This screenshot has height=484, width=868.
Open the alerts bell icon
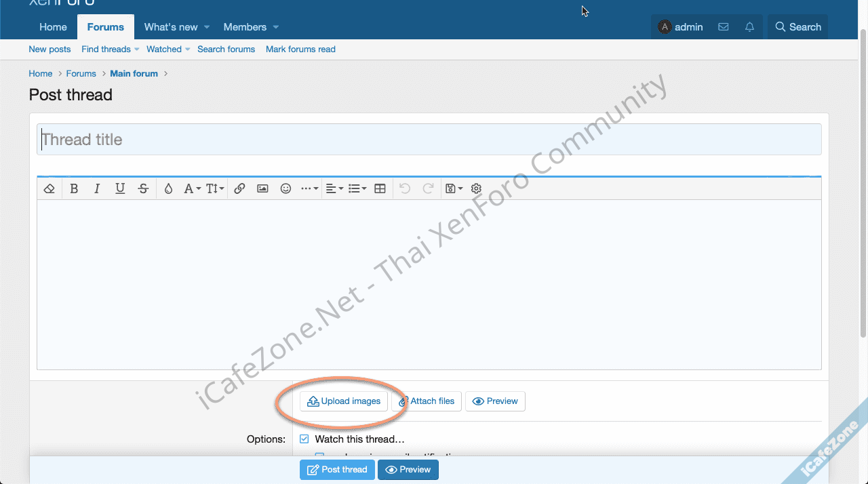tap(749, 27)
